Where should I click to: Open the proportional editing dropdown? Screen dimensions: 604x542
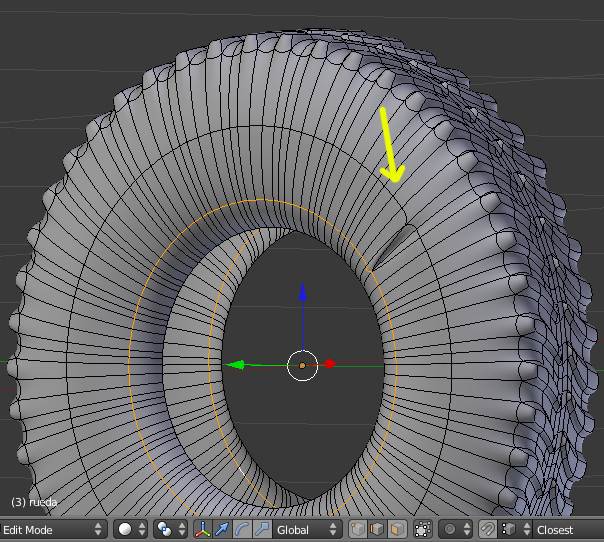(x=456, y=530)
